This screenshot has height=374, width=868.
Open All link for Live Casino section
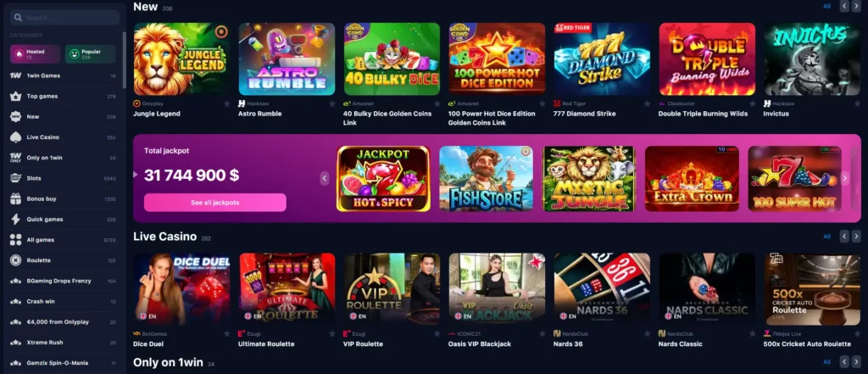tap(826, 237)
